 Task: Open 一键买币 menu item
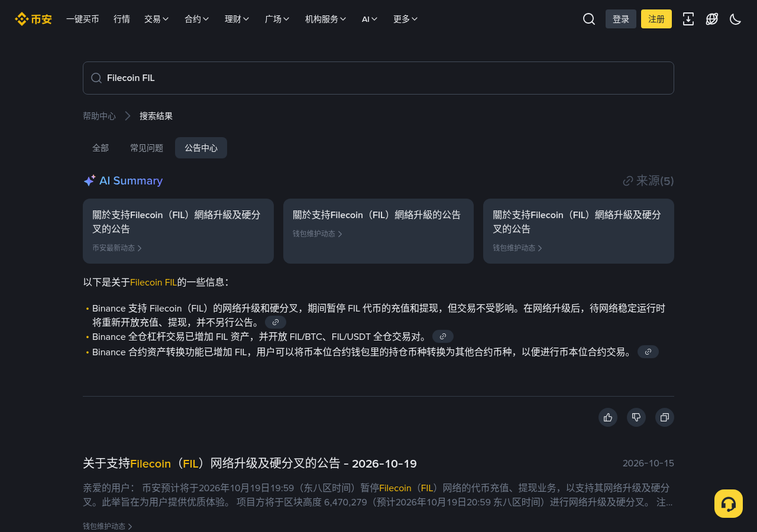coord(83,19)
